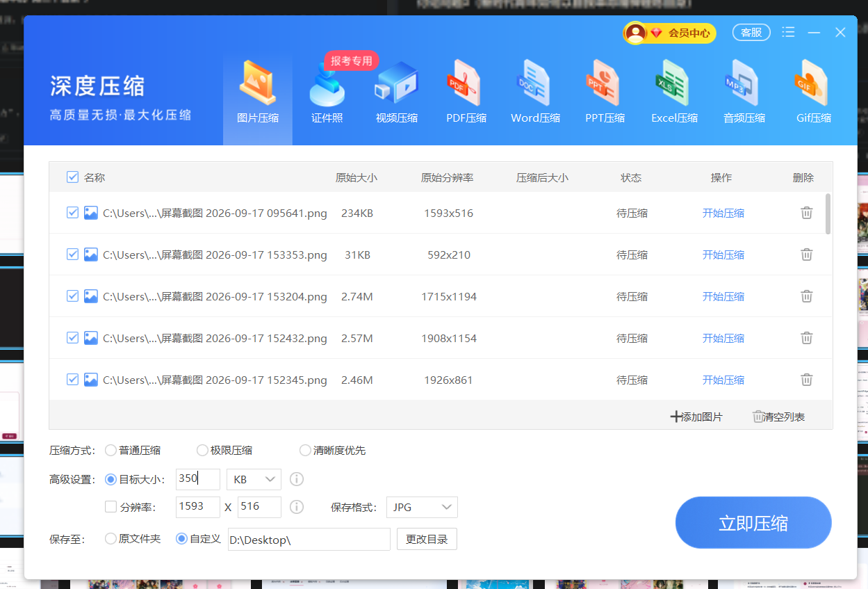Click 更改目录 to change directory
This screenshot has height=589, width=868.
click(x=427, y=539)
